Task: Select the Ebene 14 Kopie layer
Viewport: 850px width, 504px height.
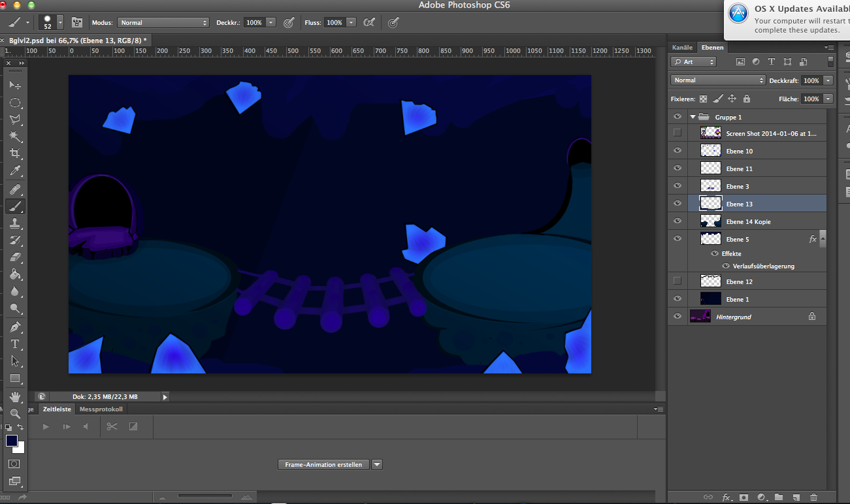Action: (x=748, y=222)
